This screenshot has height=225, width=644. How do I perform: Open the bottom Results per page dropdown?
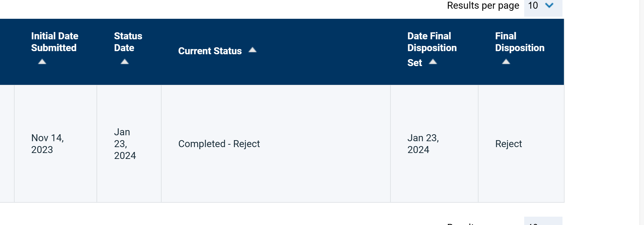543,222
